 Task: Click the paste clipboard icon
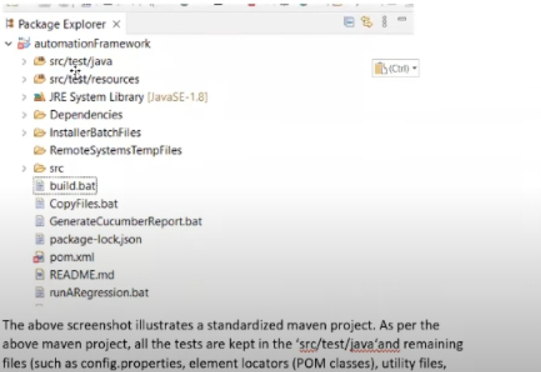tap(381, 68)
